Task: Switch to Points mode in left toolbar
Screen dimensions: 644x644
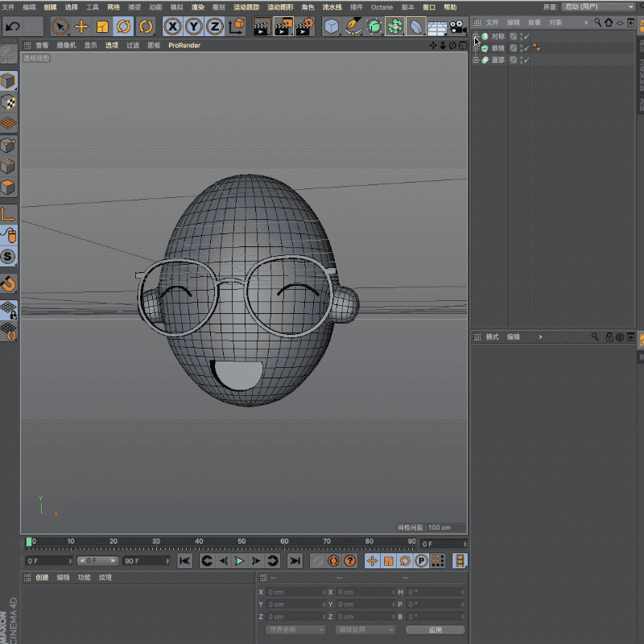Action: pyautogui.click(x=8, y=146)
